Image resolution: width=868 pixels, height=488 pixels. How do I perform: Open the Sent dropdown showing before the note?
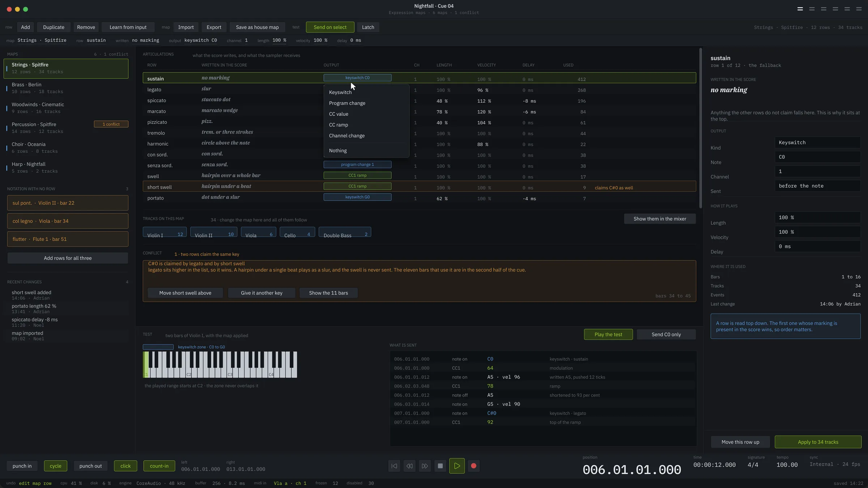tap(817, 186)
